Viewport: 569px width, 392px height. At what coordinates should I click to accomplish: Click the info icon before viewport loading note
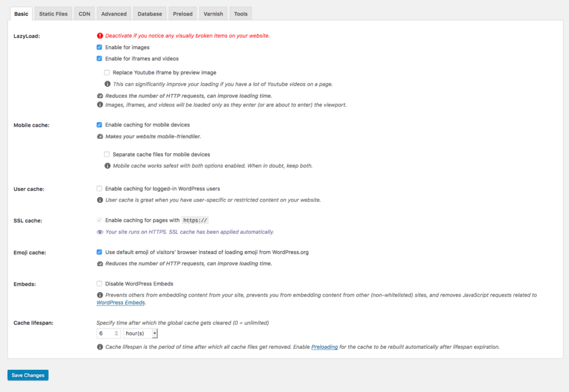point(100,104)
